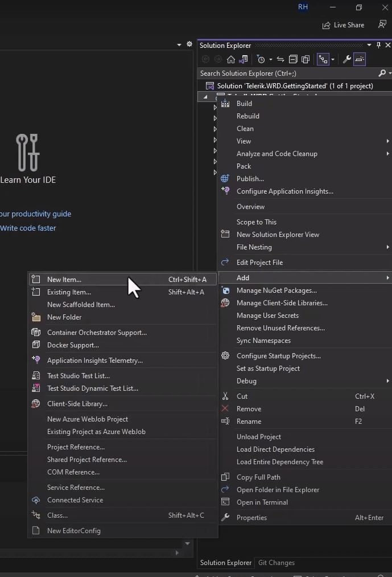Image resolution: width=392 pixels, height=577 pixels.
Task: Click the Home icon in Solution Explorer toolbar
Action: 231,59
